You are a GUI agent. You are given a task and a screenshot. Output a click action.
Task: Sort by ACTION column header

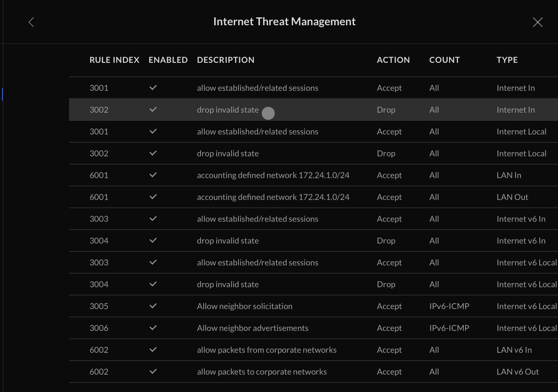[x=393, y=60]
